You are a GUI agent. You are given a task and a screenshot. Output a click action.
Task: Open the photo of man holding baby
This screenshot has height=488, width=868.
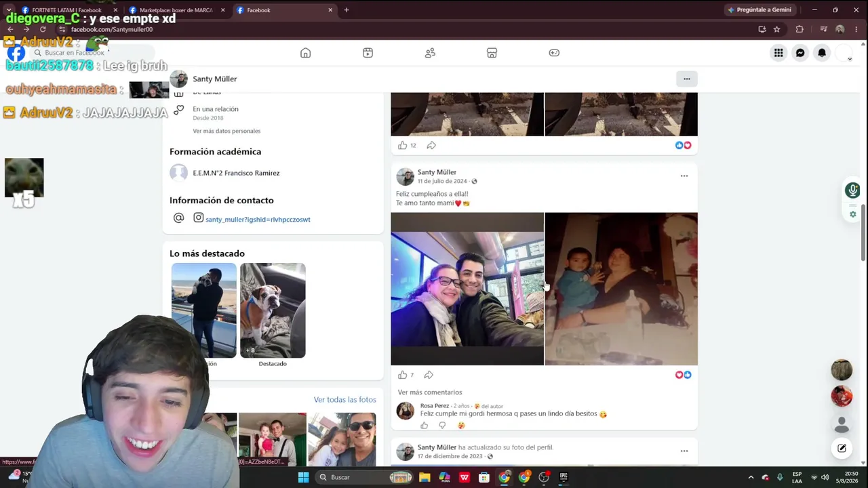coord(273,439)
